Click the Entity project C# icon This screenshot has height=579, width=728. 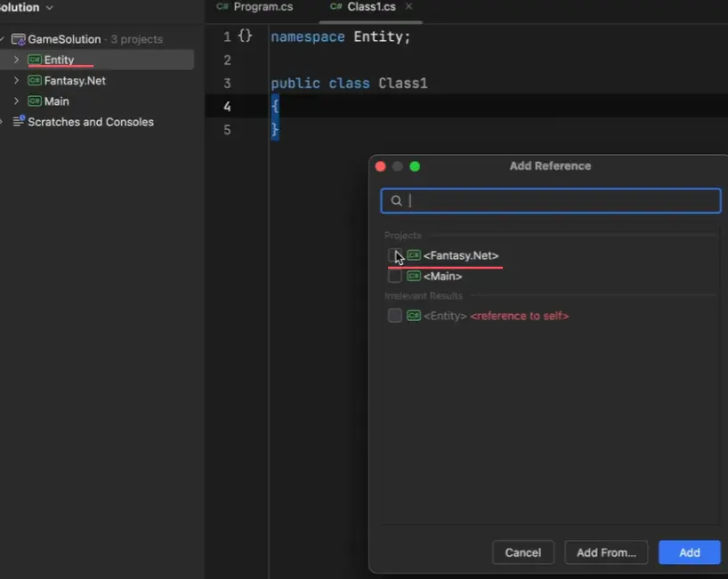click(x=35, y=60)
